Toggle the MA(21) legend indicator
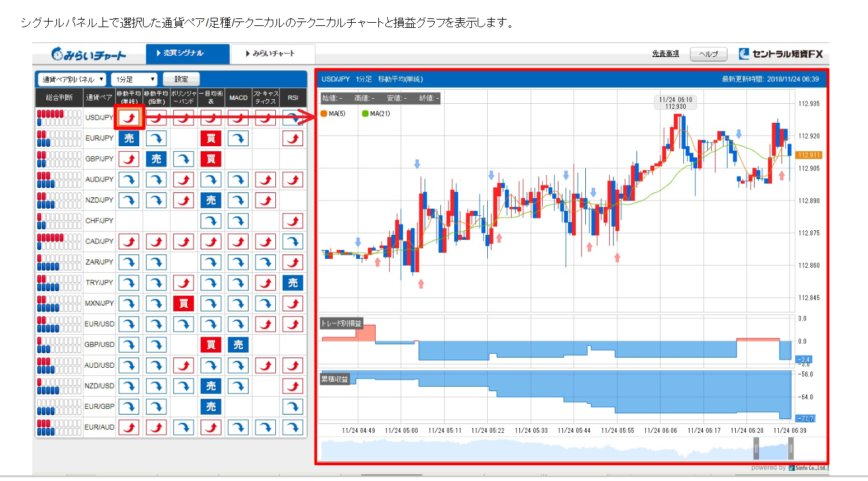This screenshot has height=481, width=868. 376,114
